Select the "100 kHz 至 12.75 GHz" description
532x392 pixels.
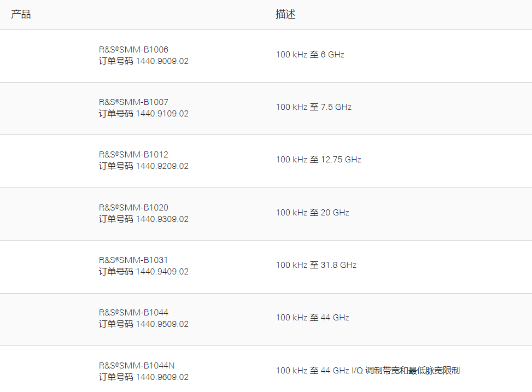point(318,160)
